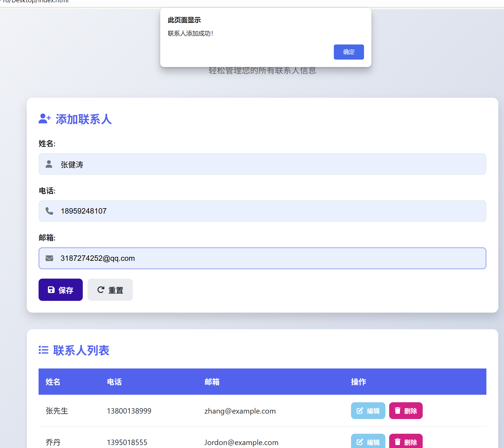This screenshot has height=448, width=504.
Task: Click the email input with 3187274252@qq.com
Action: [x=262, y=258]
